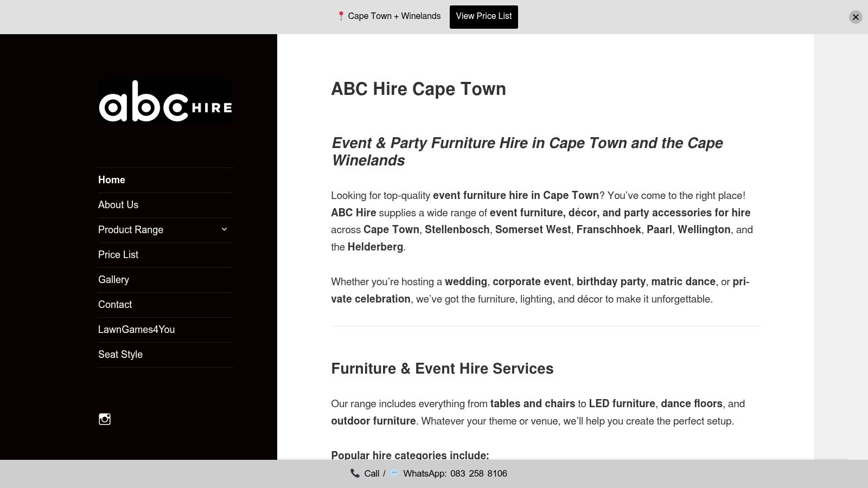The width and height of the screenshot is (868, 488).
Task: Click the bold phrase 'LED furniture'
Action: 622,404
